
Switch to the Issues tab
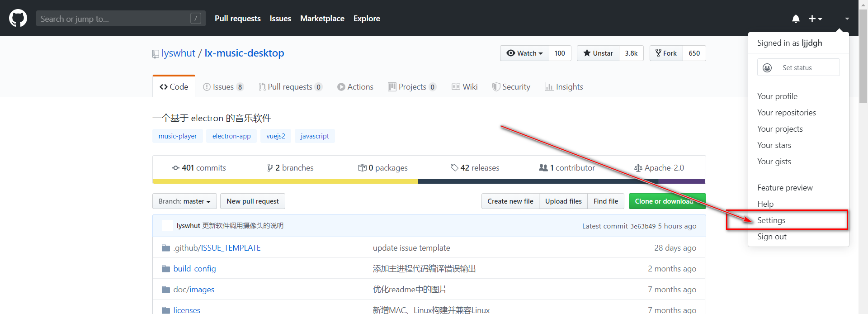pos(223,87)
